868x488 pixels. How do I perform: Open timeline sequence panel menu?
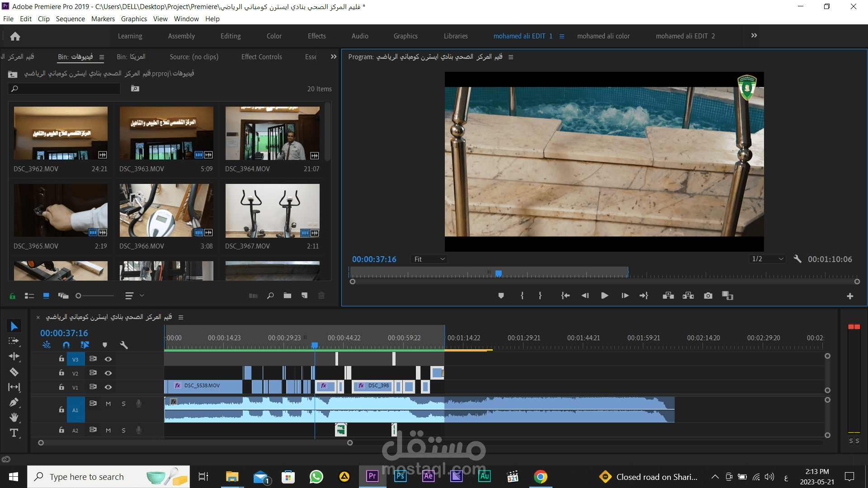(x=181, y=317)
